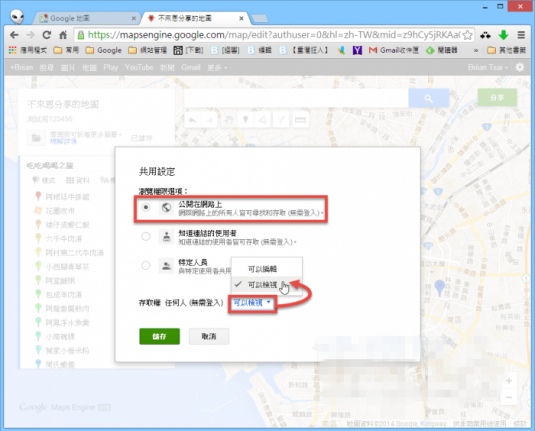Open the 應用程式 apps shortcut
Viewport: 535px width, 431px height.
pyautogui.click(x=27, y=51)
